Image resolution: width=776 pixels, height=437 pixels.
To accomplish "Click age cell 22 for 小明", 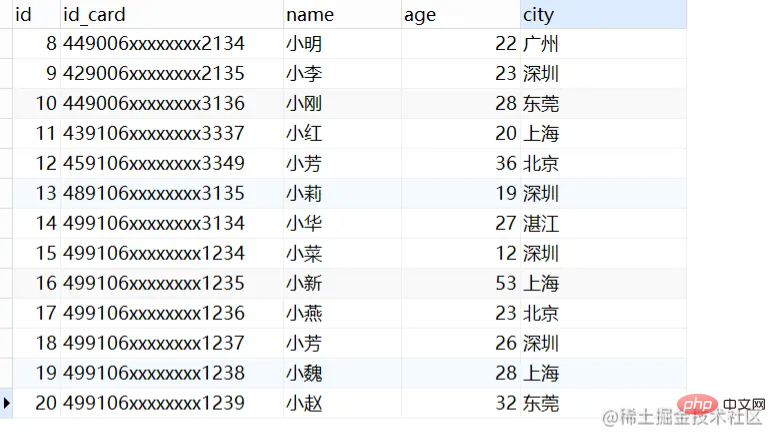I will [461, 44].
